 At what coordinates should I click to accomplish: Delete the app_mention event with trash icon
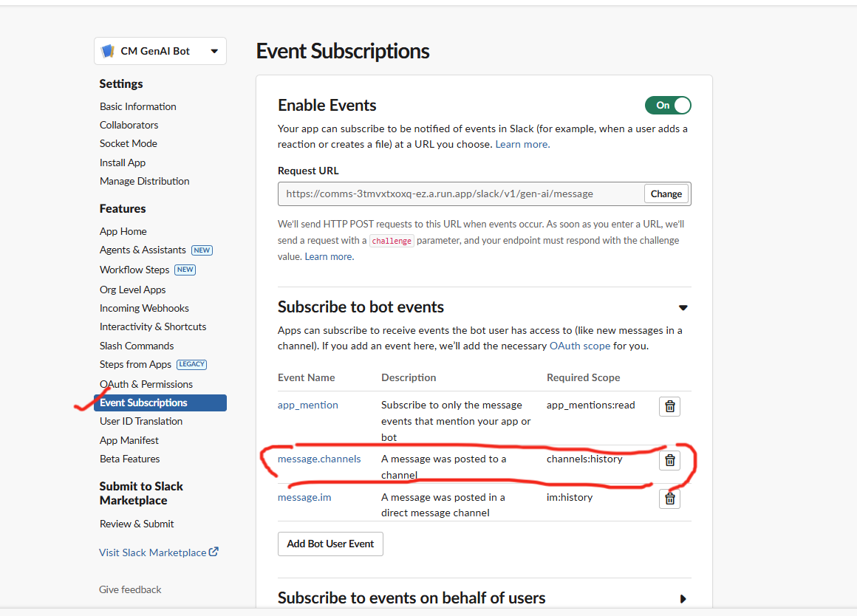pyautogui.click(x=669, y=407)
